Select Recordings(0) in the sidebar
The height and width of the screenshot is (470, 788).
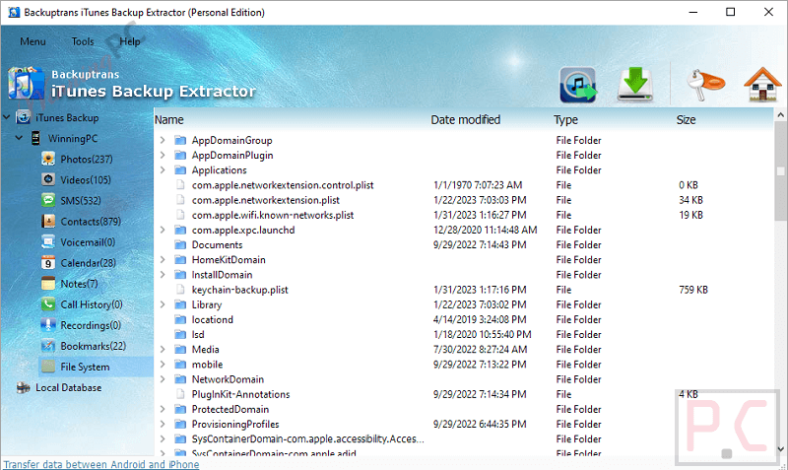[x=90, y=325]
